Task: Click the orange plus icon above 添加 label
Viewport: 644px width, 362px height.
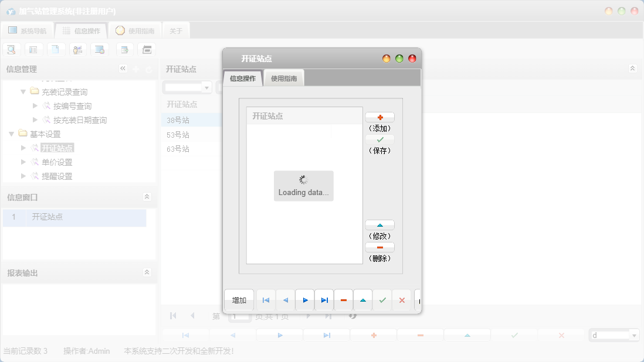Action: point(379,118)
